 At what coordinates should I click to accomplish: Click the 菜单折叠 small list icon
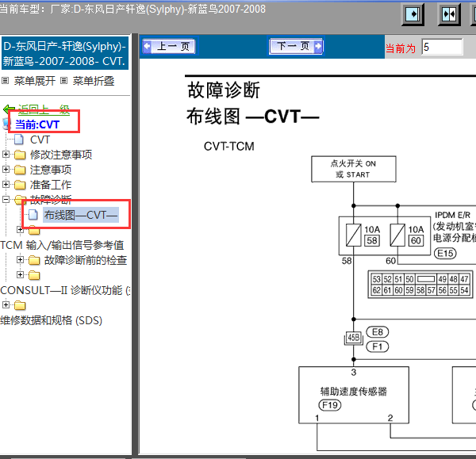coord(63,80)
